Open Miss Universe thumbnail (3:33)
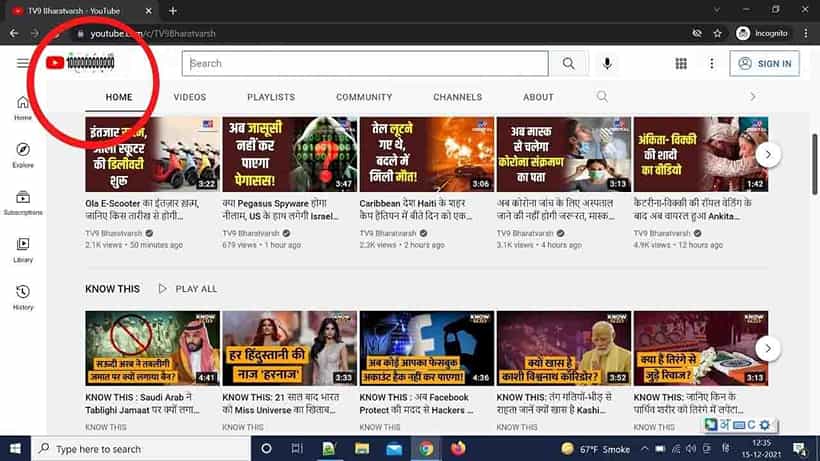The image size is (820, 461). [x=290, y=349]
